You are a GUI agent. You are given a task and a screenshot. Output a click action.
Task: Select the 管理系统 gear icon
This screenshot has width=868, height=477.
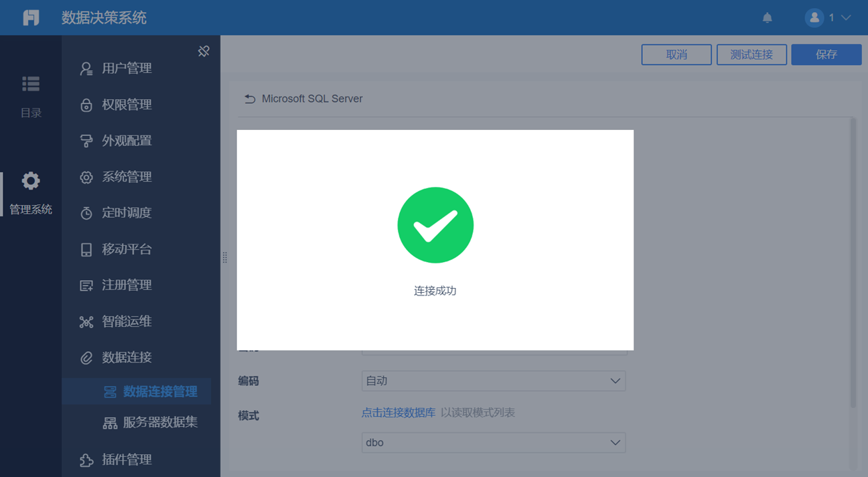click(x=31, y=181)
